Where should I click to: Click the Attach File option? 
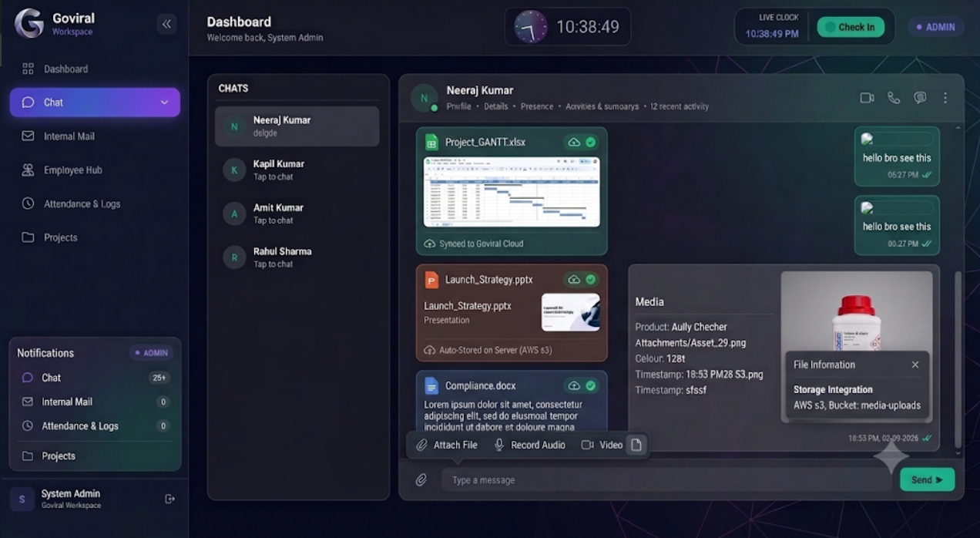(447, 445)
